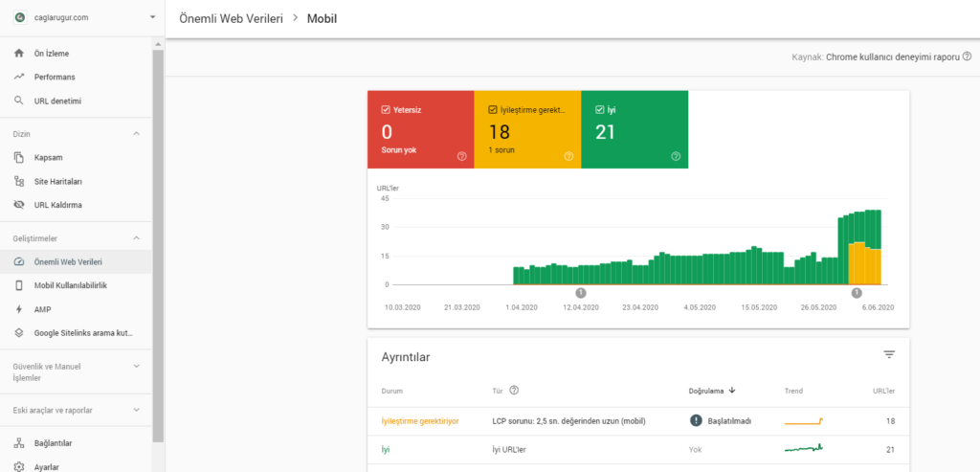Click chart annotation marker near 6.06.2020

click(857, 293)
